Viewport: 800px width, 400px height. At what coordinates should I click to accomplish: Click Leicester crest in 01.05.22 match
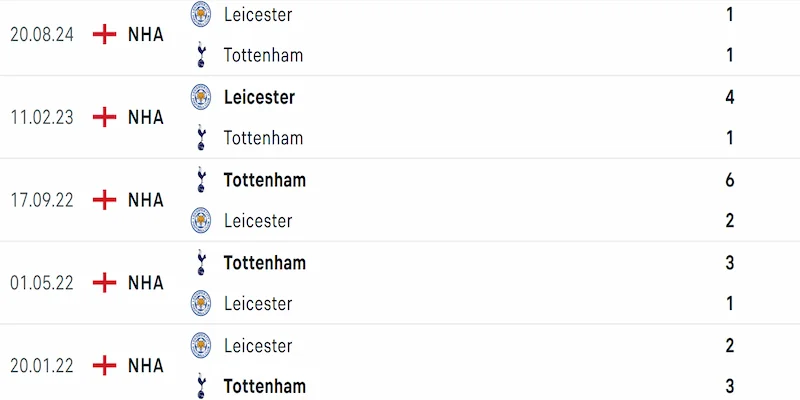tap(201, 303)
